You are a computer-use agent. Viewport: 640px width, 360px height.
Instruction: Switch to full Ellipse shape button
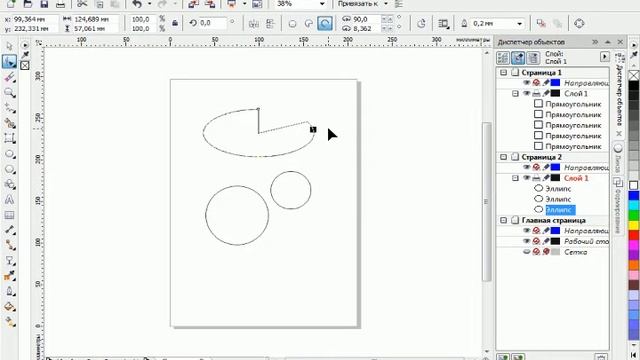[x=292, y=24]
